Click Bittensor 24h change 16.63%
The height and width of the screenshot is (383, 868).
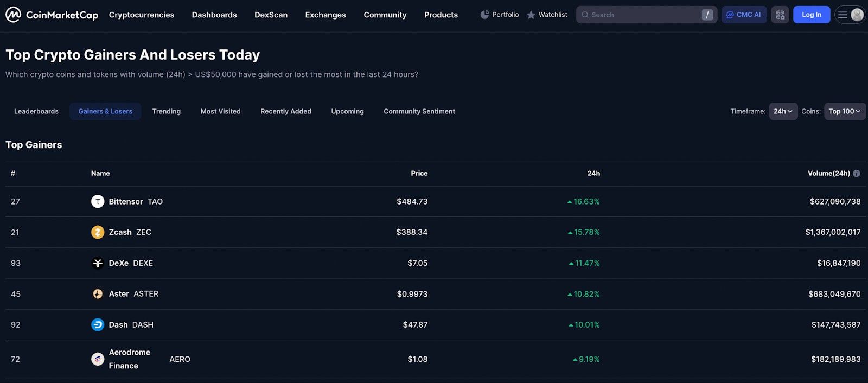point(584,202)
